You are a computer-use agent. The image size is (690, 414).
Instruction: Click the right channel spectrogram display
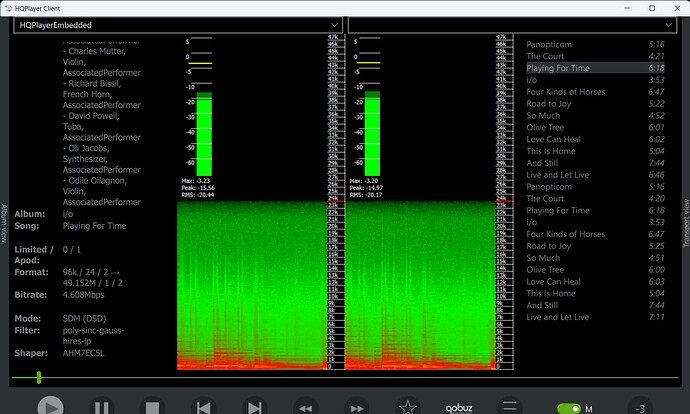[421, 285]
